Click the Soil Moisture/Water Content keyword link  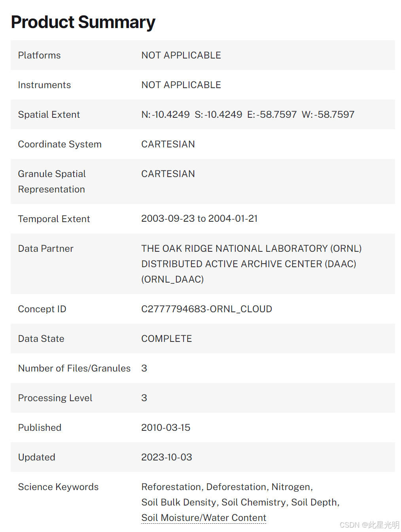pyautogui.click(x=204, y=518)
